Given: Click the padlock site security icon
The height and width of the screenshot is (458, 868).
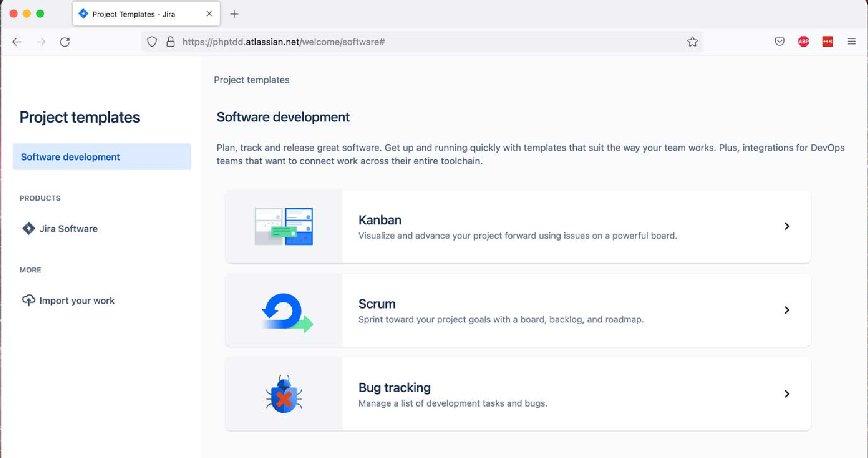Looking at the screenshot, I should pos(170,42).
